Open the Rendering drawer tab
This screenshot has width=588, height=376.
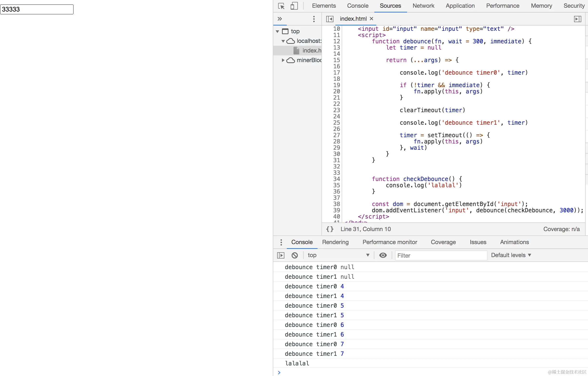335,242
